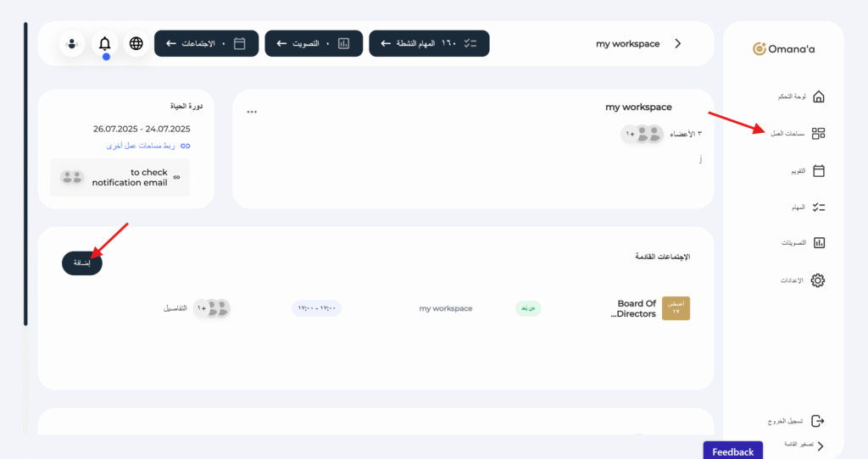
Task: Expand the my workspace breadcrumb chevron
Action: tap(677, 44)
